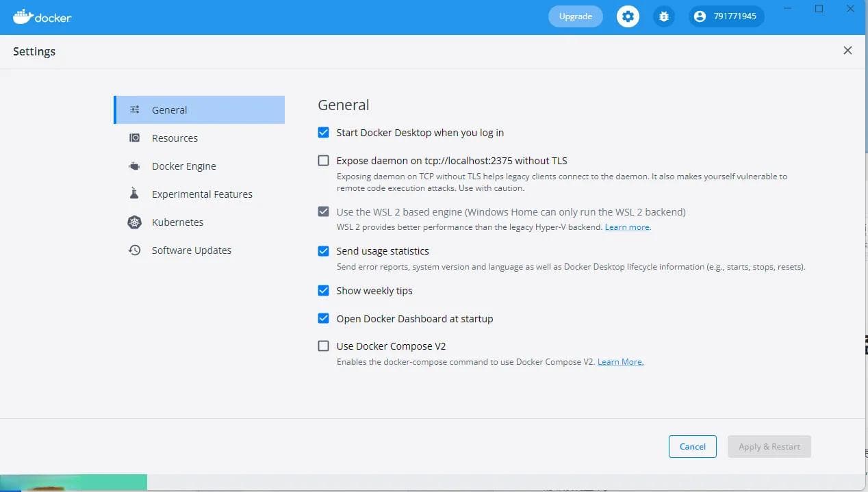This screenshot has width=868, height=492.
Task: Click the Cancel button
Action: pyautogui.click(x=692, y=446)
